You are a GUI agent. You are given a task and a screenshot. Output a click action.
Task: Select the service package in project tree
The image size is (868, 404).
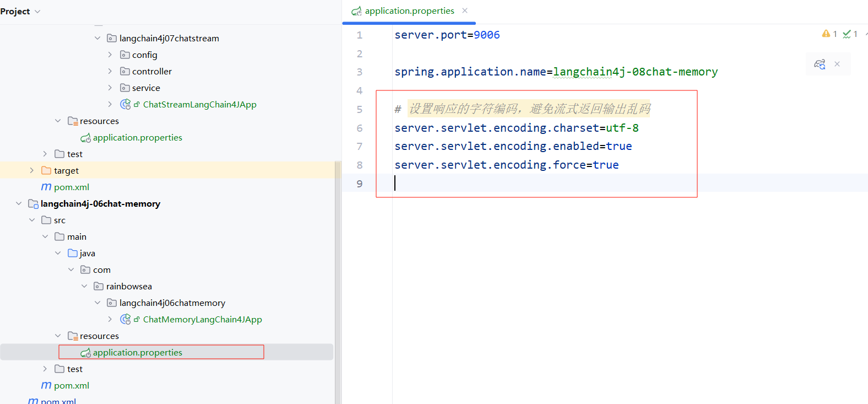click(x=146, y=88)
